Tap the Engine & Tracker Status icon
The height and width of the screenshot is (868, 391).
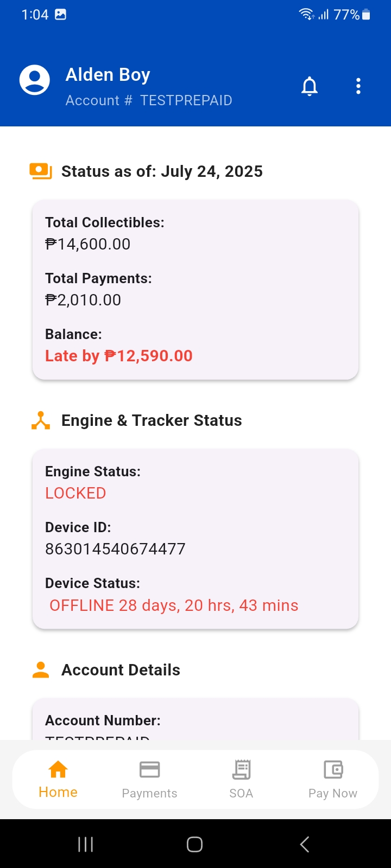click(x=41, y=420)
